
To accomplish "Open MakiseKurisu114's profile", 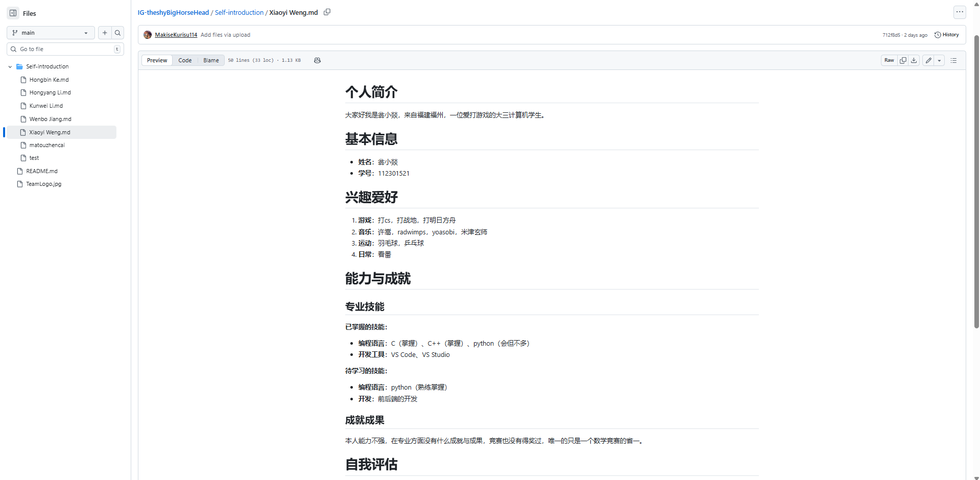I will (176, 35).
